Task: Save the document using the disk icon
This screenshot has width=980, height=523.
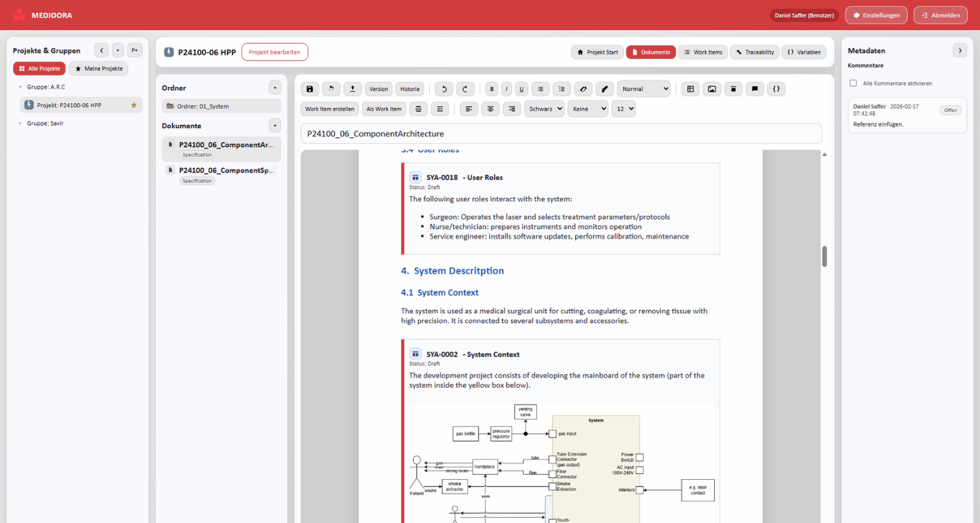Action: tap(310, 89)
